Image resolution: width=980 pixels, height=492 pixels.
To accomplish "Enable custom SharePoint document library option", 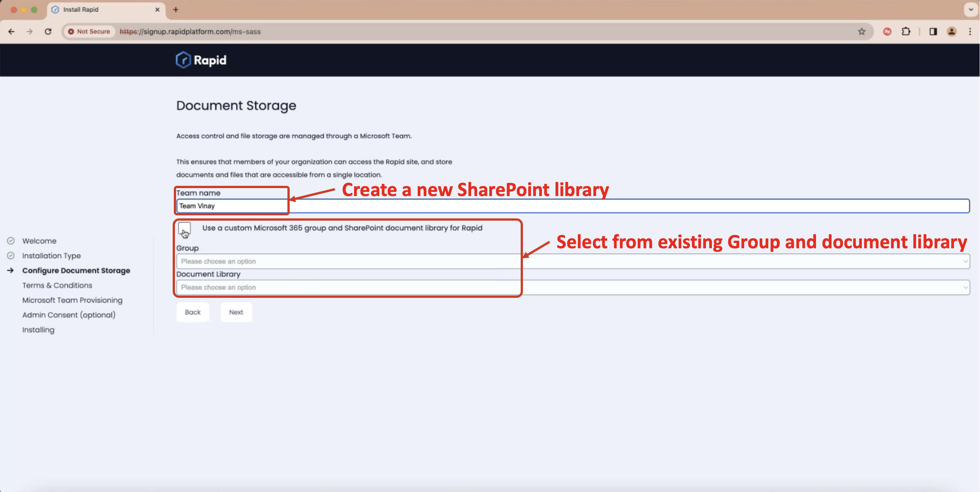I will 183,228.
